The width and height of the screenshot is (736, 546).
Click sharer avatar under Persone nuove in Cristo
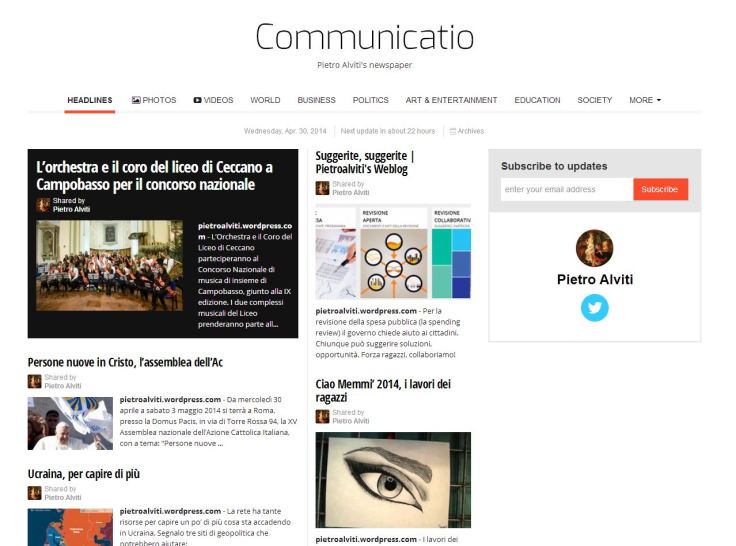[x=34, y=382]
